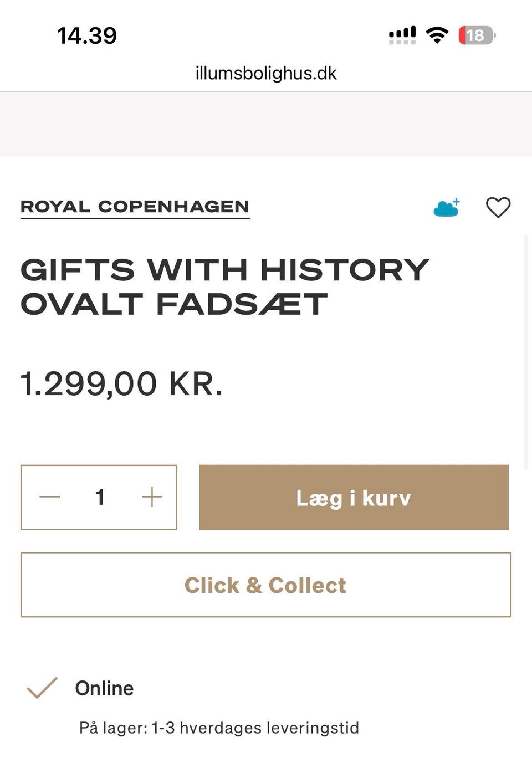The image size is (532, 773).
Task: Tap the illumsbolighus.dk address bar
Action: (266, 73)
